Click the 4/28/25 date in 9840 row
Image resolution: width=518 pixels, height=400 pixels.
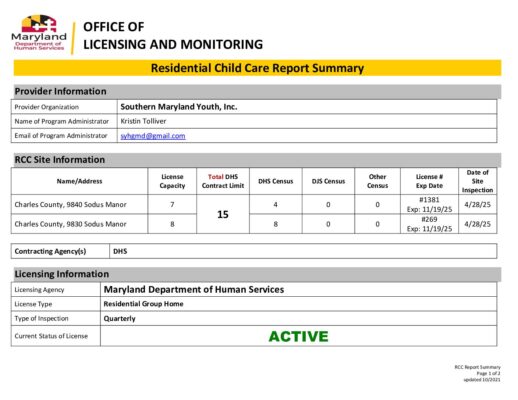pos(477,204)
